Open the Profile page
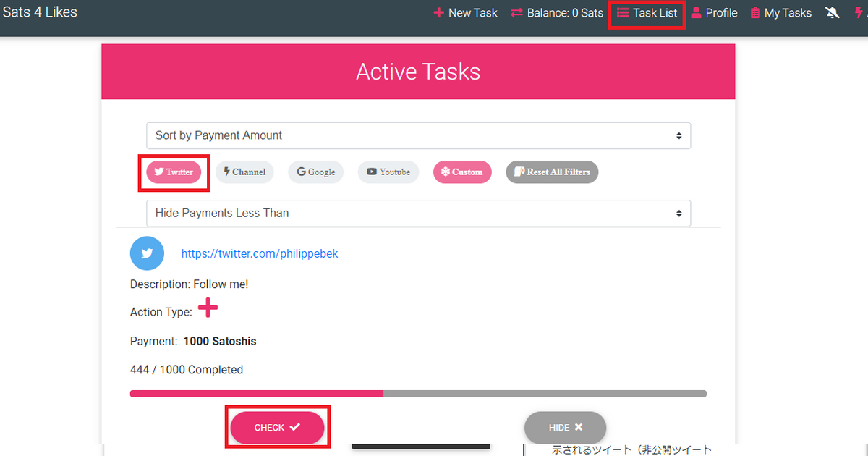Viewport: 868px width, 456px height. click(x=714, y=13)
